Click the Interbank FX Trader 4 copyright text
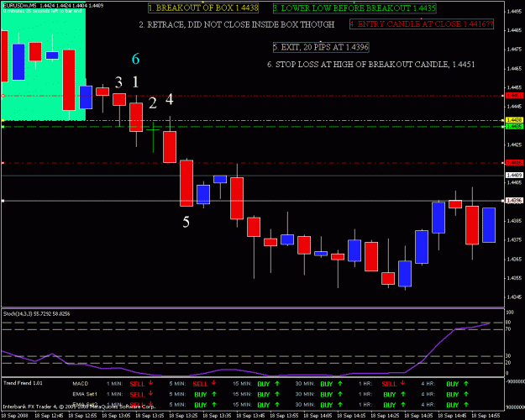 [x=79, y=407]
